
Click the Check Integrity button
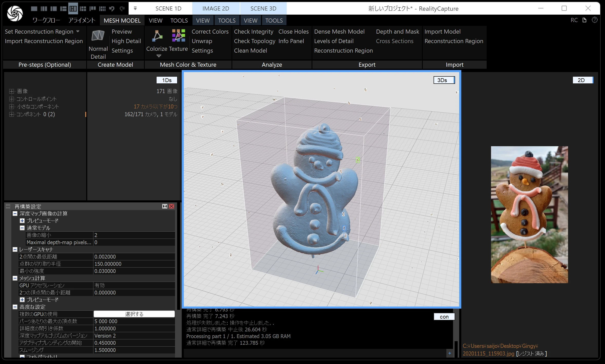pos(253,32)
